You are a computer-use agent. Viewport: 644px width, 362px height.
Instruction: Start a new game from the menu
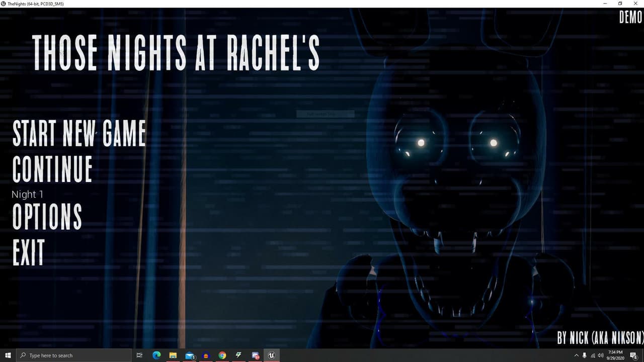click(x=79, y=134)
